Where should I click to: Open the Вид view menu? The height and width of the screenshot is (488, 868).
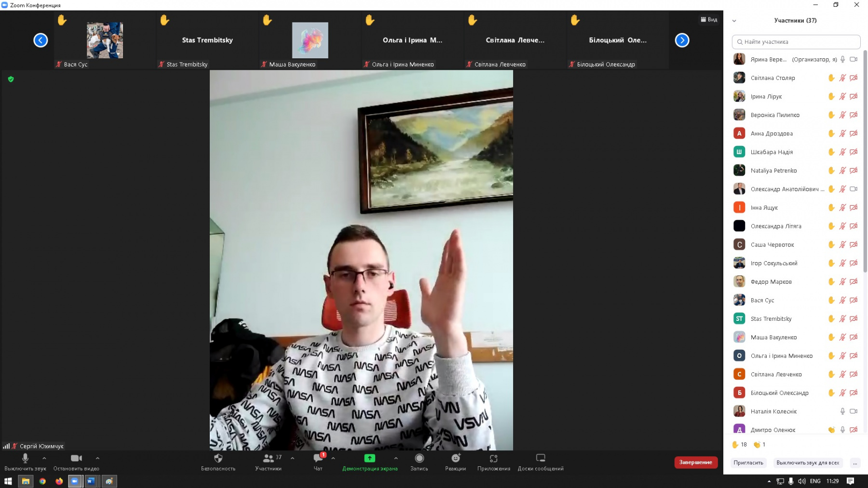point(709,20)
